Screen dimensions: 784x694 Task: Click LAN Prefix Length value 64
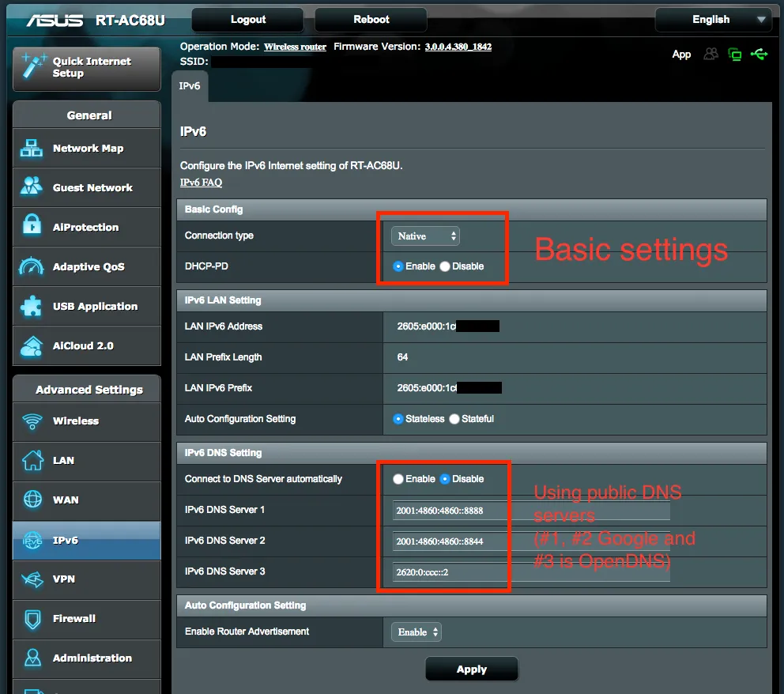[402, 357]
